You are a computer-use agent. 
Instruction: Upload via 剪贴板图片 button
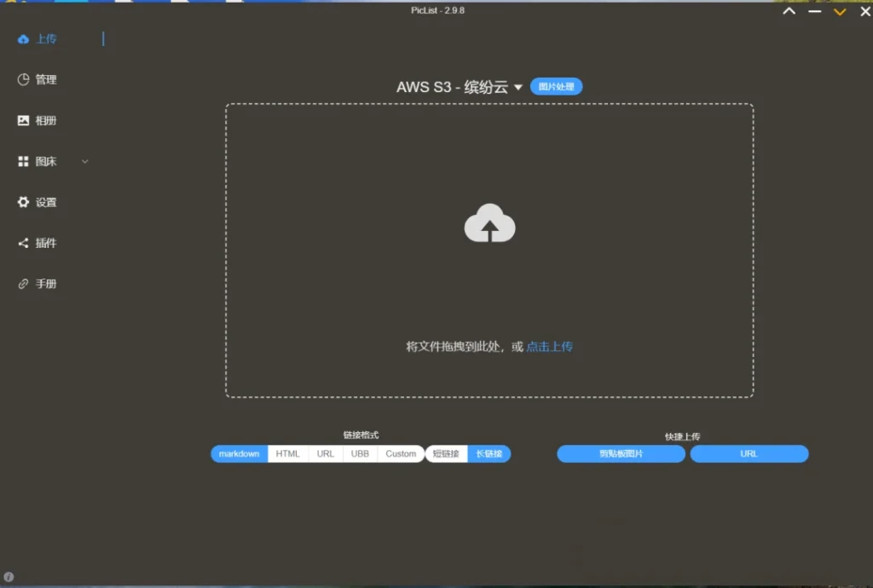pos(621,454)
